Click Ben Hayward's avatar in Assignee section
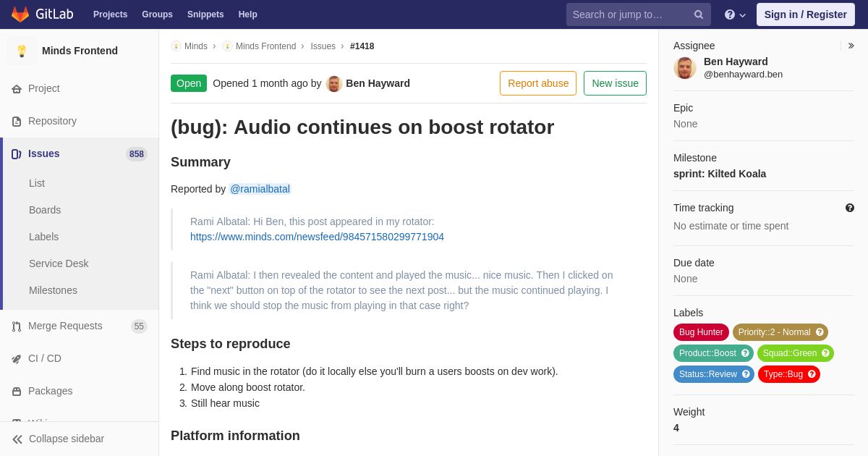Screen dimensions: 868x456 tap(685, 68)
